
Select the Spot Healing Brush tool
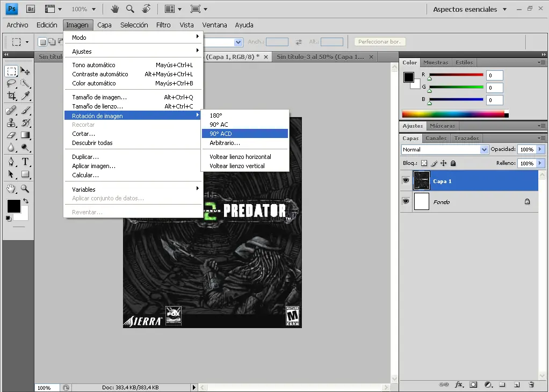[11, 111]
